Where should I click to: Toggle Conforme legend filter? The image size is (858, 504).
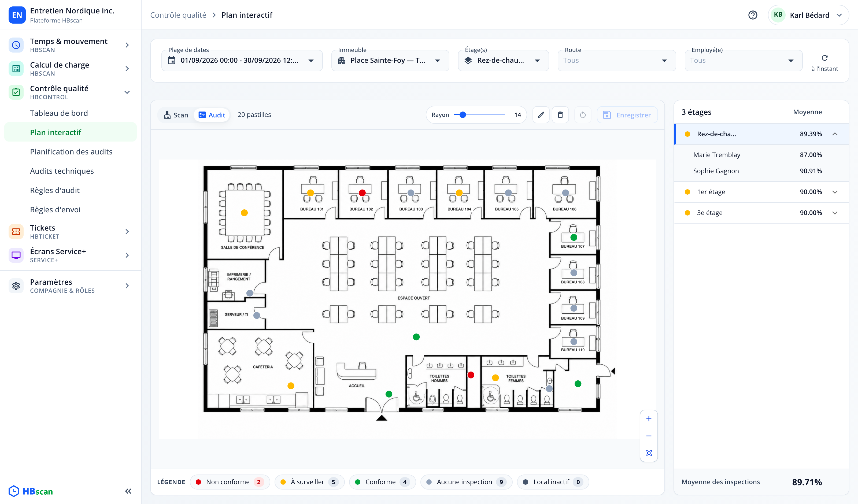[x=382, y=482]
